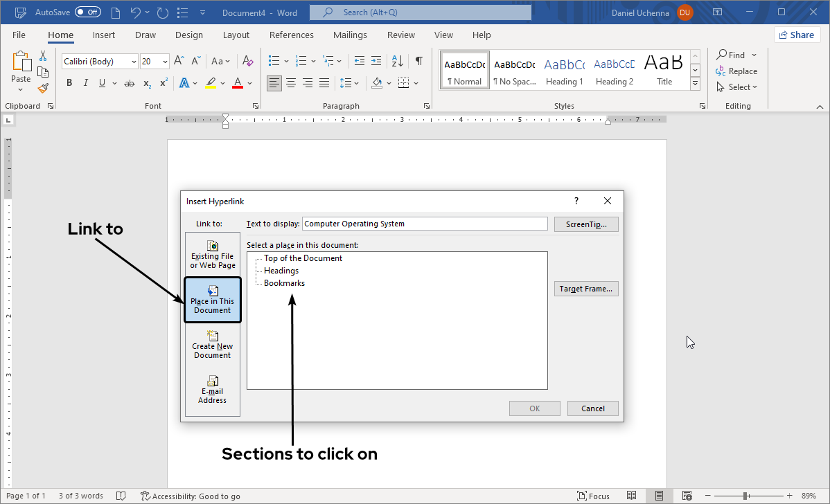Select the E-mail Address link option
This screenshot has height=504, width=830.
[x=212, y=389]
